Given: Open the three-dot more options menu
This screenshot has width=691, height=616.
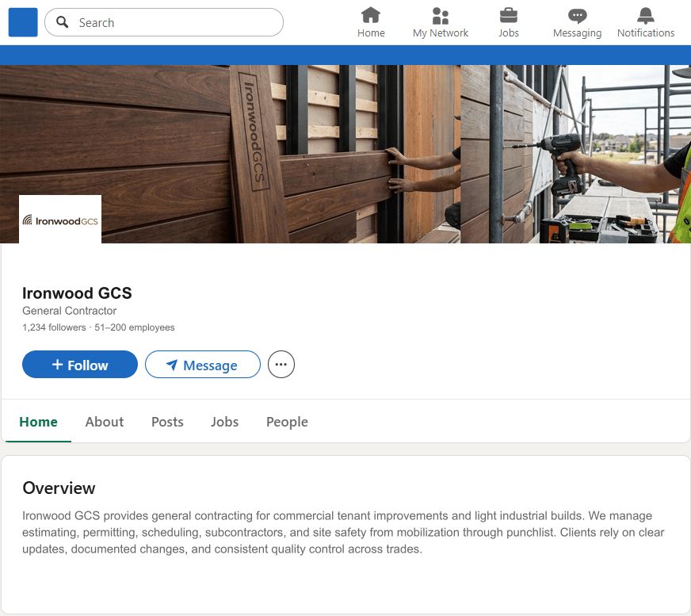Looking at the screenshot, I should (x=281, y=364).
